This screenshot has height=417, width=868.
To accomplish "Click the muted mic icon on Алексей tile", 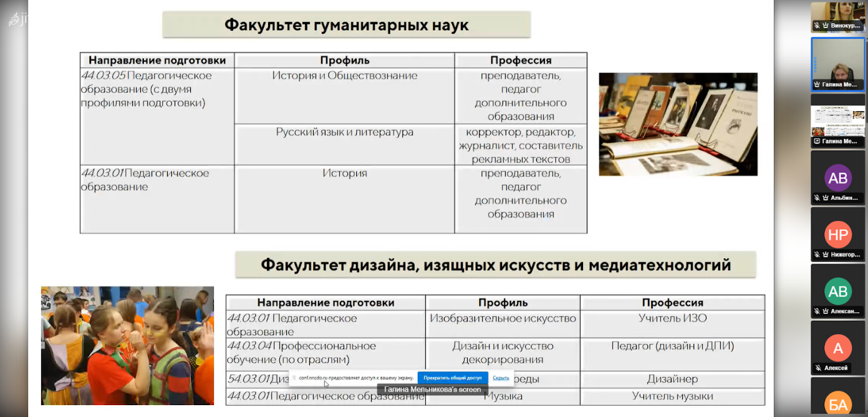I will pyautogui.click(x=817, y=368).
